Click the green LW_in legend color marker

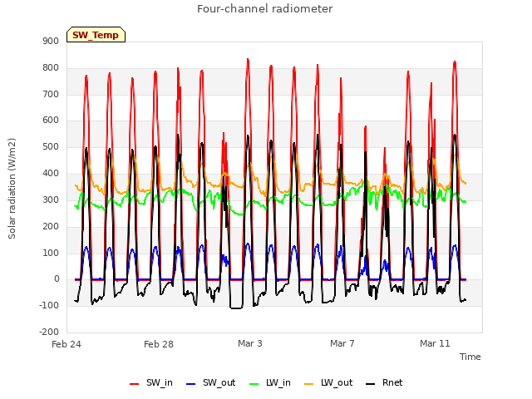tap(254, 384)
